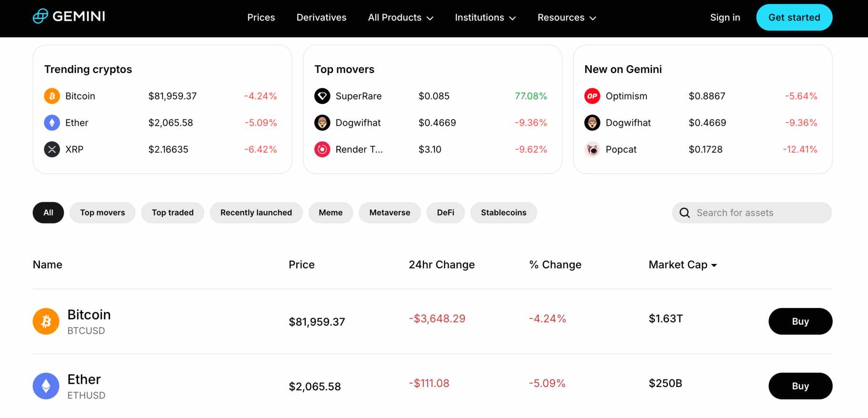Select the Top traded filter
Image resolution: width=868 pixels, height=418 pixels.
(172, 213)
